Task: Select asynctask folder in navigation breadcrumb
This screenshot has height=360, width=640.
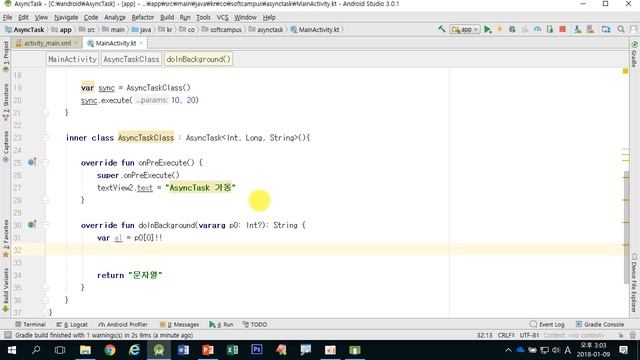Action: tap(266, 29)
